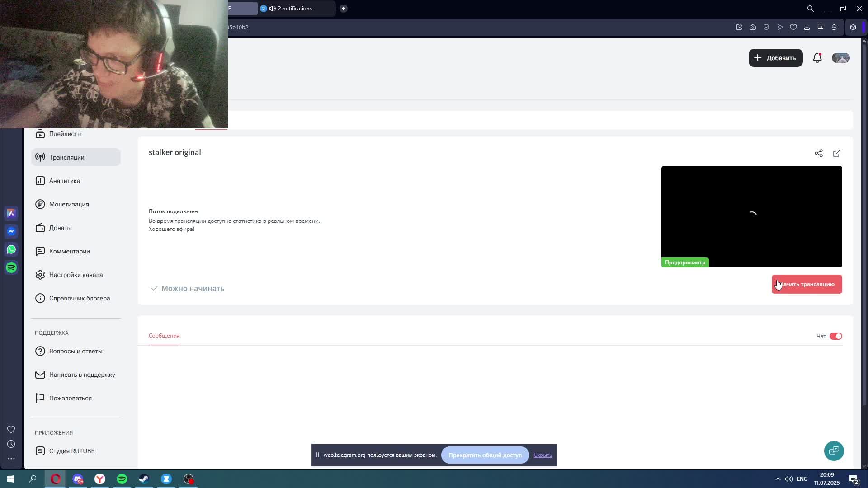Open the support chat floating button
The image size is (868, 488).
(x=834, y=451)
